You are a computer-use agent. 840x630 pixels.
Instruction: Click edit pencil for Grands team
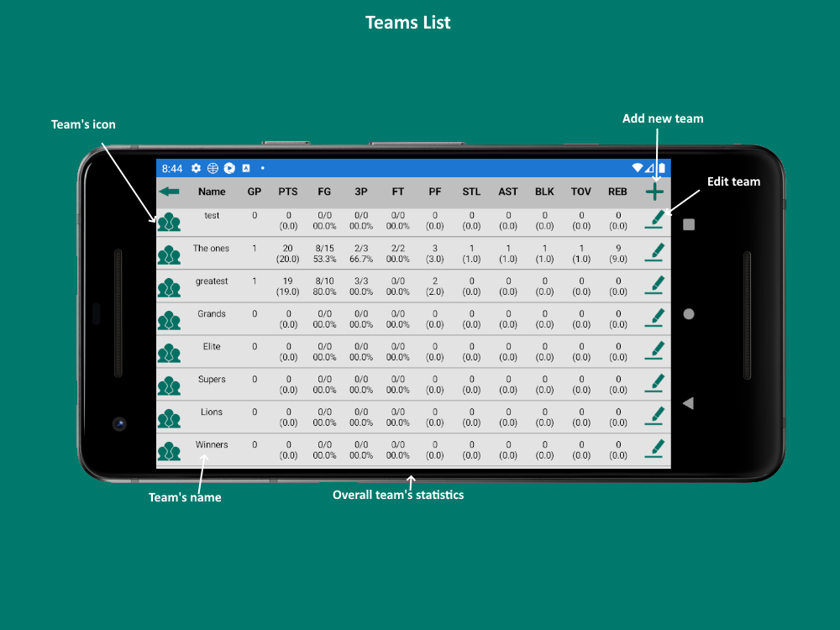(x=655, y=318)
